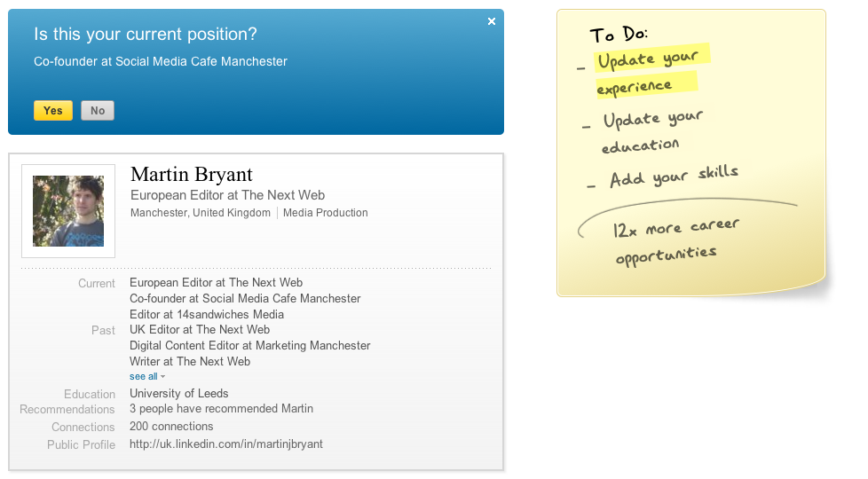The image size is (868, 479).
Task: Expand the 'see all' positions list
Action: tap(147, 377)
